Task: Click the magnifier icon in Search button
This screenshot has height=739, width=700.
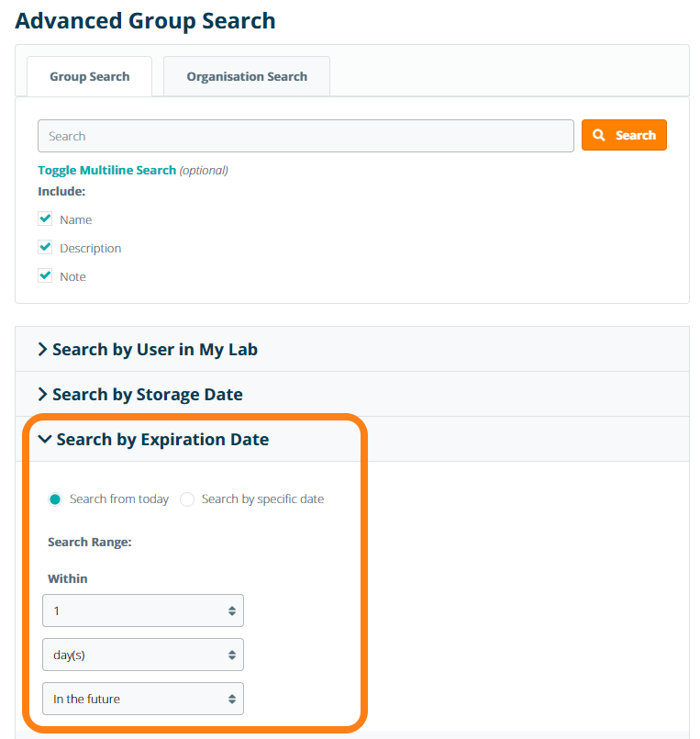Action: click(599, 135)
